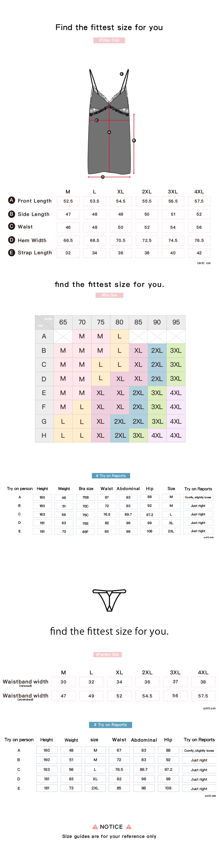Click the circled E icon beside Strap Length
219x868 pixels.
[x=12, y=252]
